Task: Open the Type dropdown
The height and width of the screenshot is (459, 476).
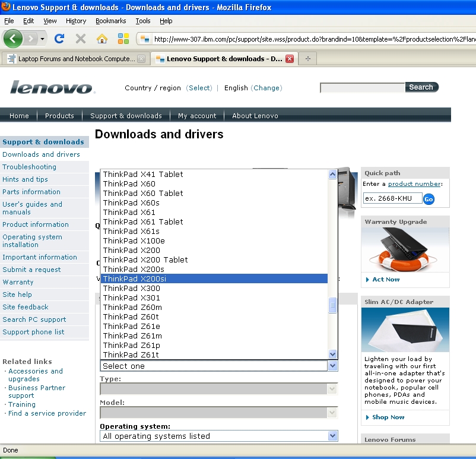Action: click(218, 389)
